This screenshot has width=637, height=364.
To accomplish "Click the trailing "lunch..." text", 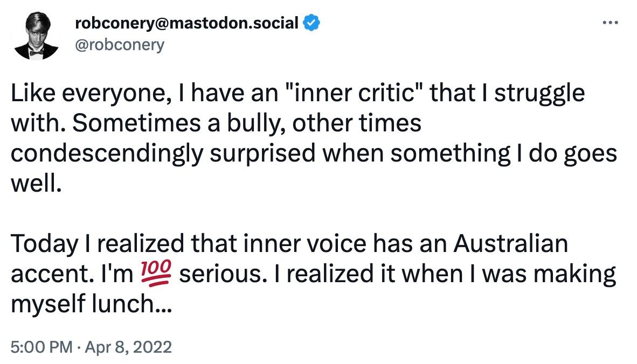I will click(134, 305).
